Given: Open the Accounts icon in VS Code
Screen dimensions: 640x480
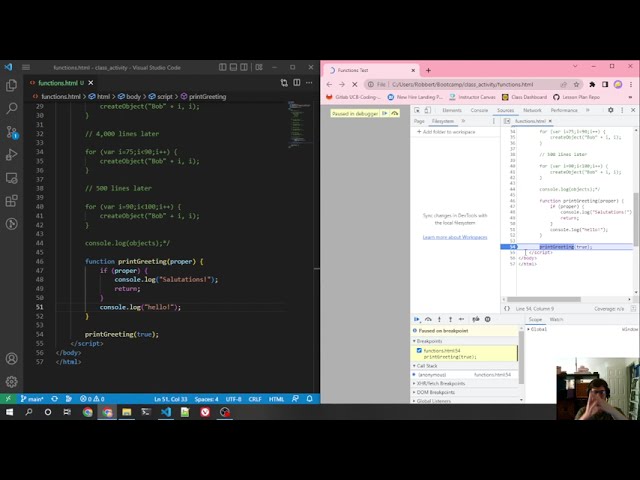Looking at the screenshot, I should [x=11, y=359].
